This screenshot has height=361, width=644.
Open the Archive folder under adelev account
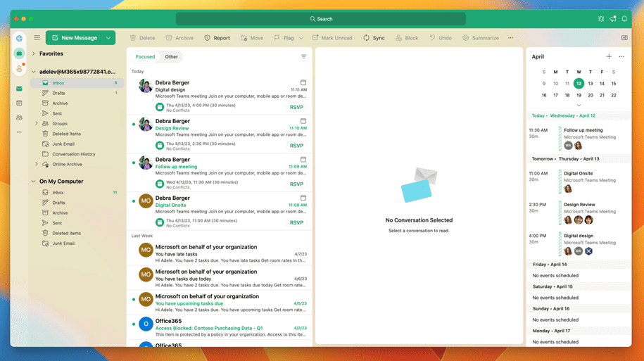tap(77, 103)
